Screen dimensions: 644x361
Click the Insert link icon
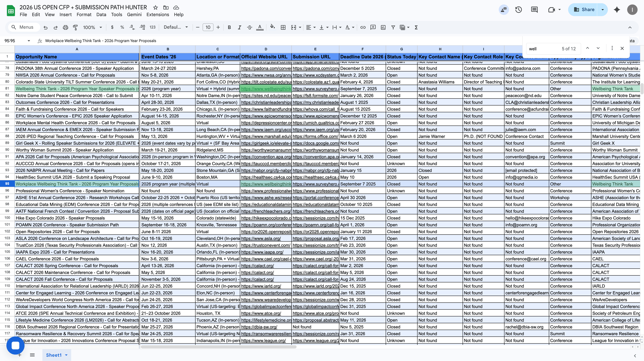click(363, 28)
